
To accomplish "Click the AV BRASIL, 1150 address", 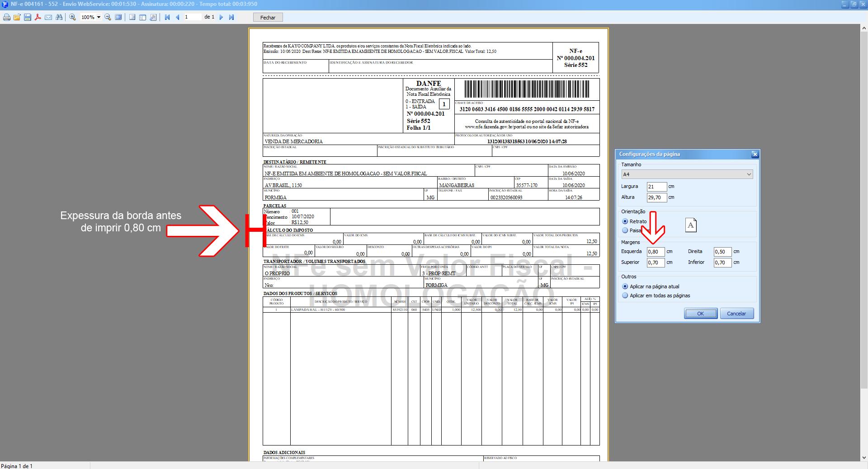I will pyautogui.click(x=283, y=185).
